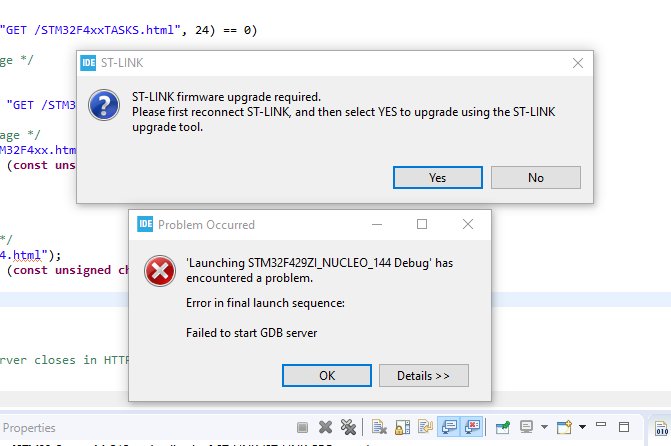Click OK in the Problem Occurred dialog

(327, 375)
